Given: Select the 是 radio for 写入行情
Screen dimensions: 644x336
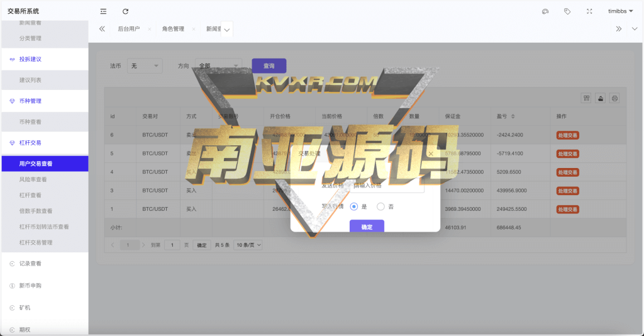Looking at the screenshot, I should click(x=353, y=206).
